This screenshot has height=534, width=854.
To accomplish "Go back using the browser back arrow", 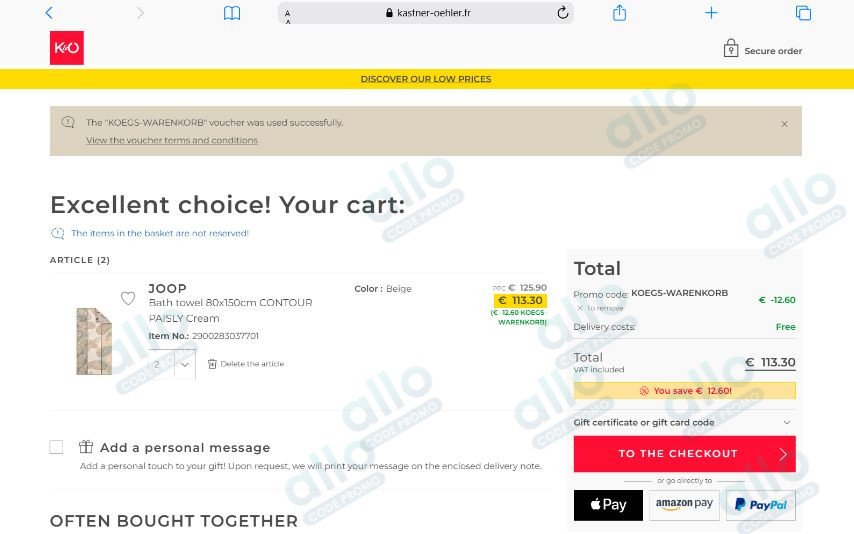I will click(x=49, y=13).
